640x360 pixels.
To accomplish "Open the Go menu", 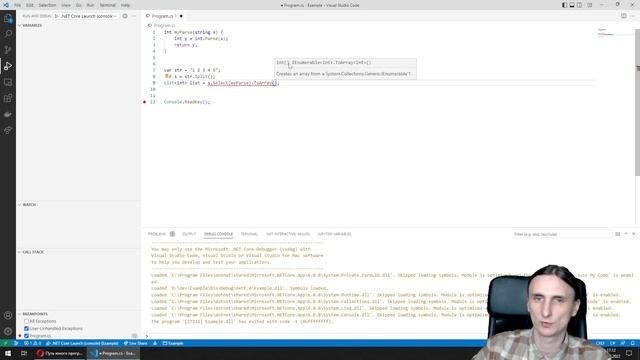I will click(x=79, y=5).
